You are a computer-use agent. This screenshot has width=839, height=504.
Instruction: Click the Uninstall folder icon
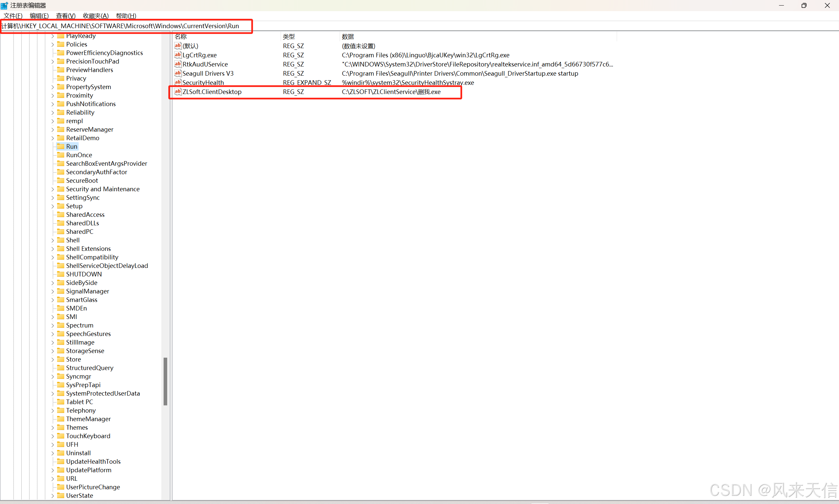(x=61, y=453)
